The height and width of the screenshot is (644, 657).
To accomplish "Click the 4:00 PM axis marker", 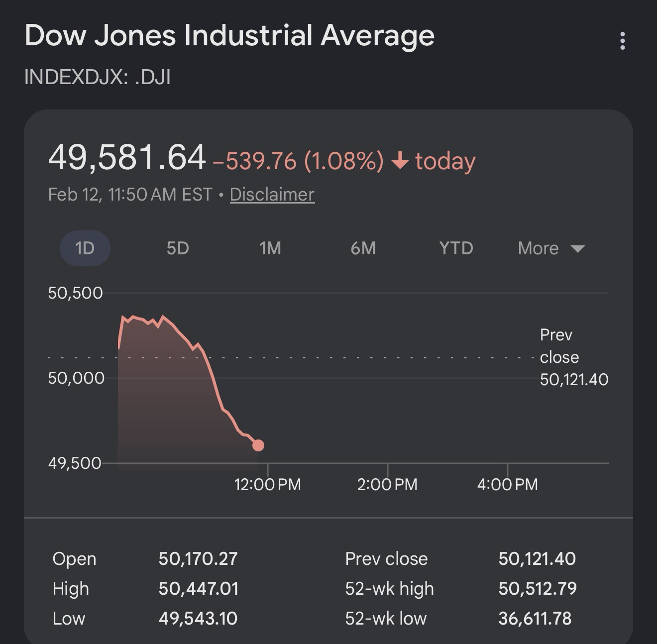I will (x=507, y=484).
